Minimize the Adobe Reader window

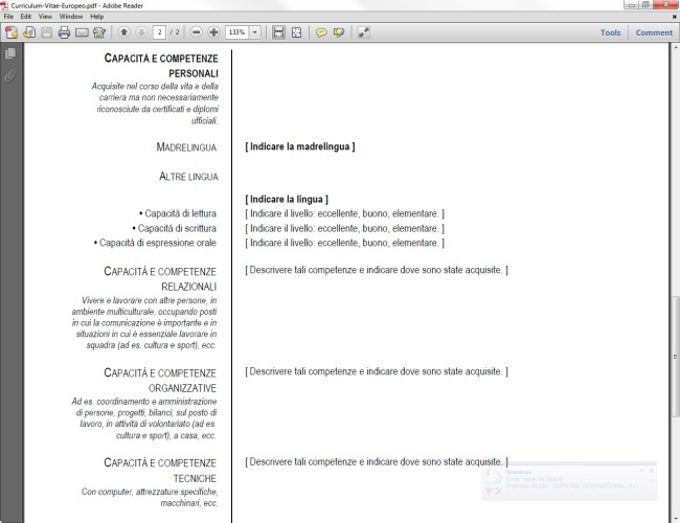pos(631,5)
